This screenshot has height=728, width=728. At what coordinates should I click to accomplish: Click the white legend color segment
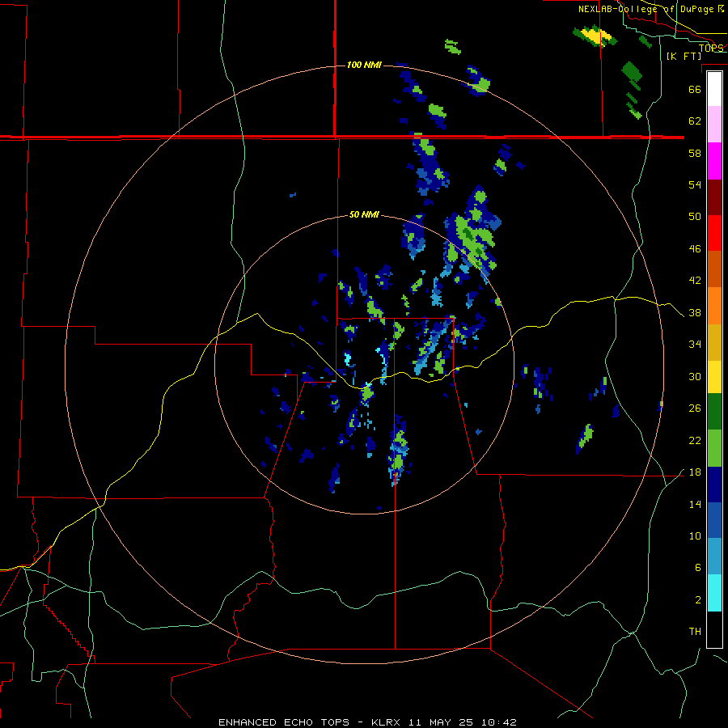714,89
